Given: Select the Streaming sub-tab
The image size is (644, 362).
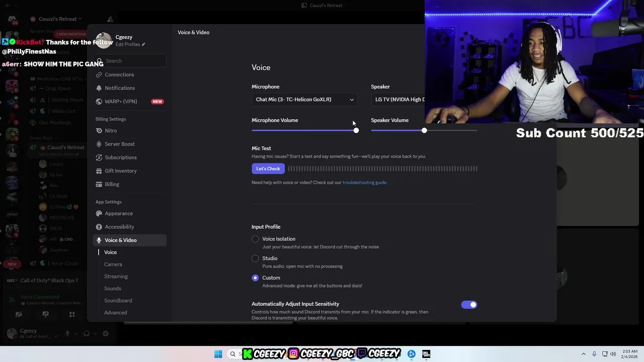Looking at the screenshot, I should 116,277.
